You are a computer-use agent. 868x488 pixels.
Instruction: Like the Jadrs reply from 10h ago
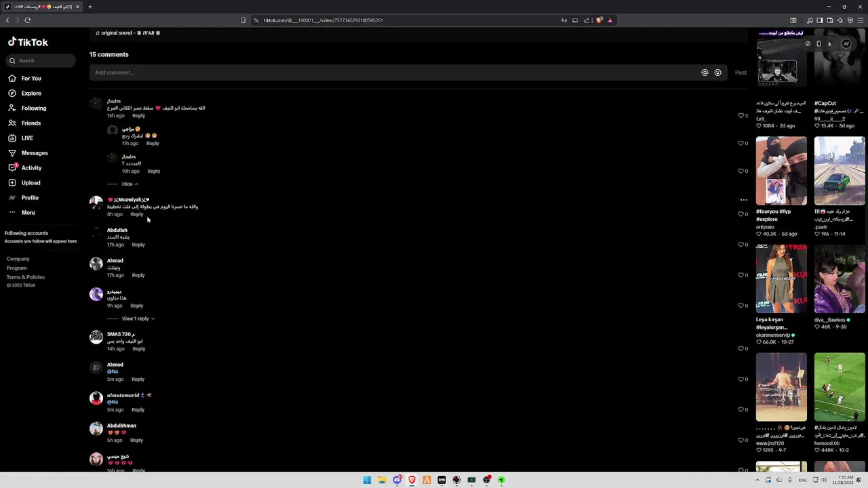click(741, 171)
